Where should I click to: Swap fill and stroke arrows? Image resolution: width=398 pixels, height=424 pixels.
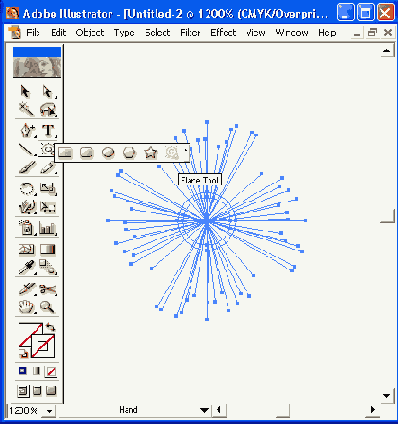(50, 327)
